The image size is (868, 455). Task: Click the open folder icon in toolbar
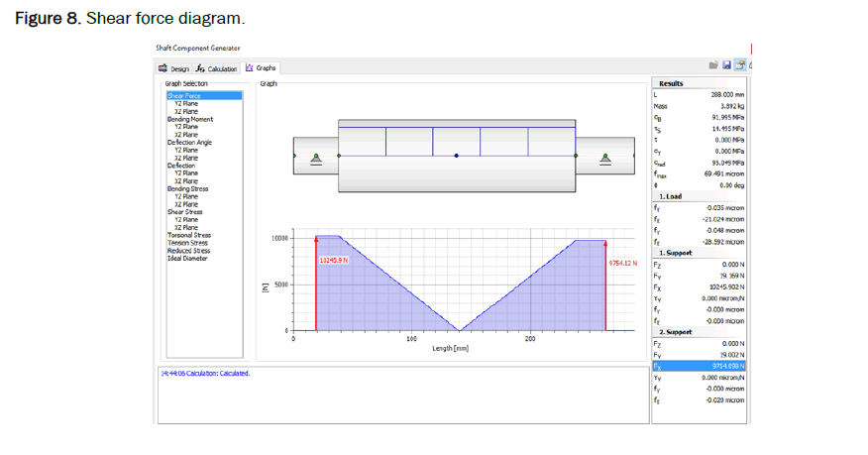[713, 65]
